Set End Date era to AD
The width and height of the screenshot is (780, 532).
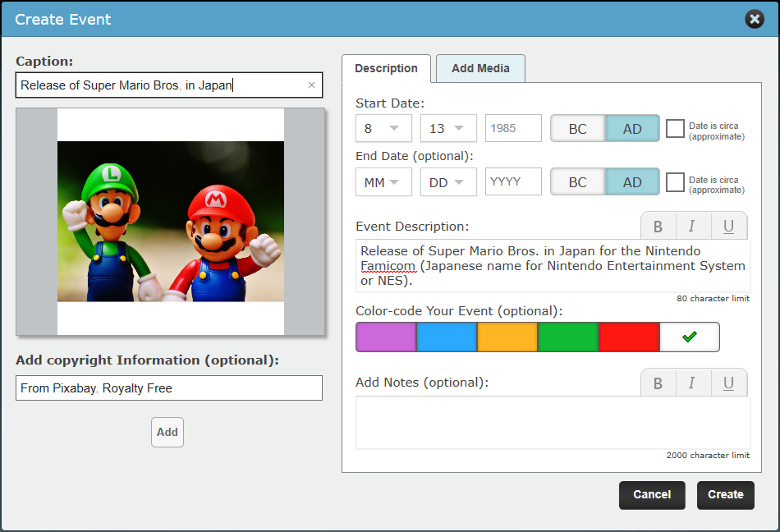point(632,182)
